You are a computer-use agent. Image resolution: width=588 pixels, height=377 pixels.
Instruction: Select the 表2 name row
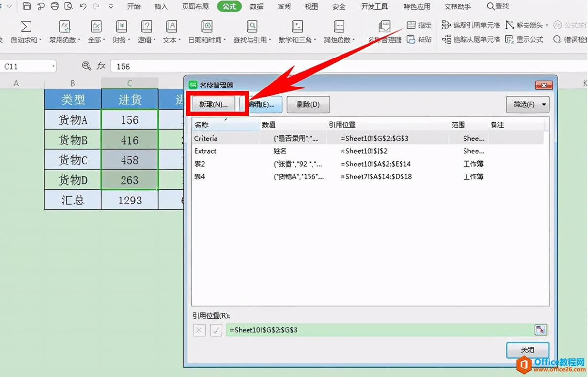[368, 164]
